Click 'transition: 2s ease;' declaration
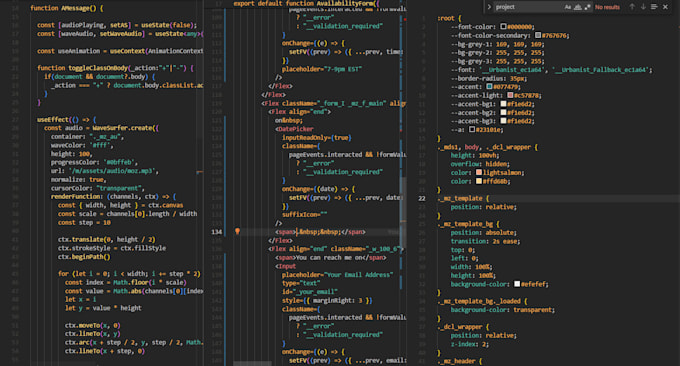 485,241
